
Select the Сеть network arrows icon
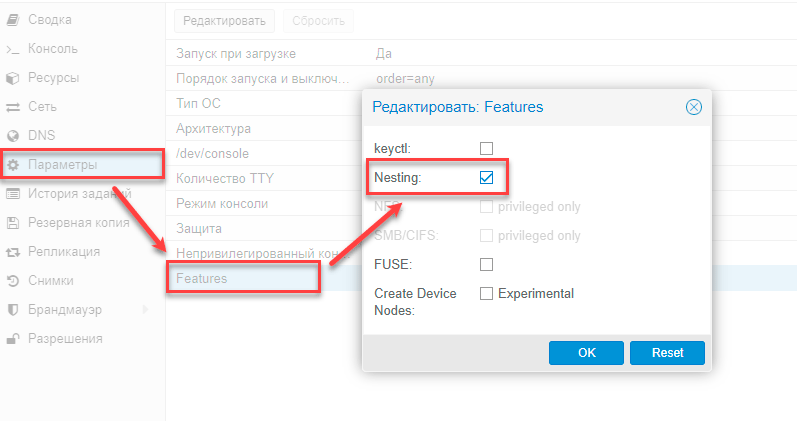[x=13, y=107]
